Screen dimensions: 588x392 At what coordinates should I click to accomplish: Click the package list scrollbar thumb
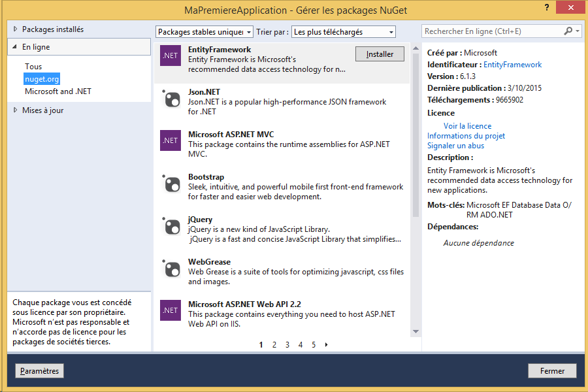point(416,135)
